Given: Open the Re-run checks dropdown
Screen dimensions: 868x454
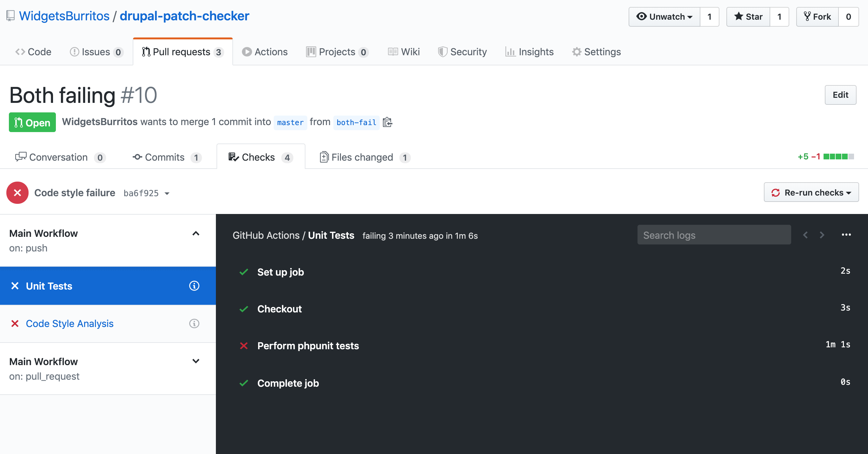Looking at the screenshot, I should coord(811,192).
